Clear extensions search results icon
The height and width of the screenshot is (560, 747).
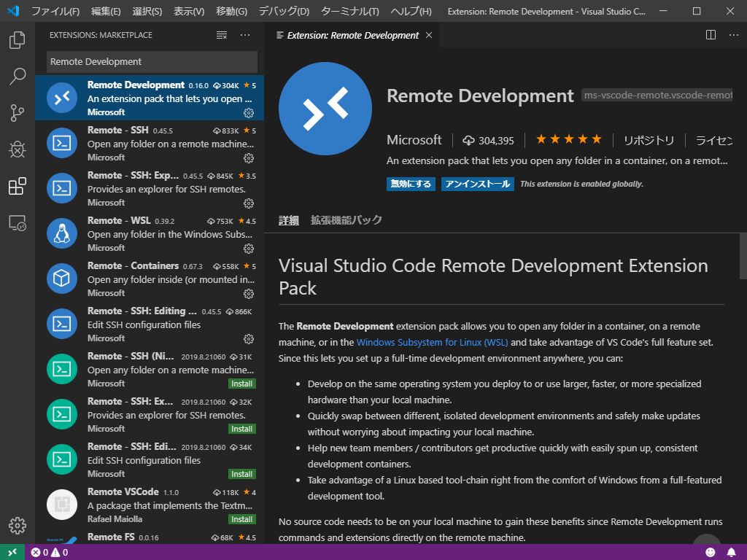222,35
